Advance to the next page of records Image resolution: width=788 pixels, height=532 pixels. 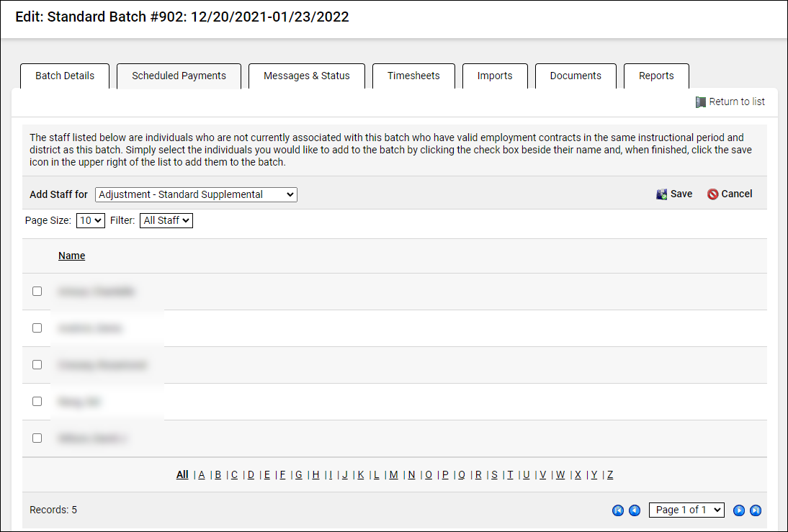click(x=739, y=510)
